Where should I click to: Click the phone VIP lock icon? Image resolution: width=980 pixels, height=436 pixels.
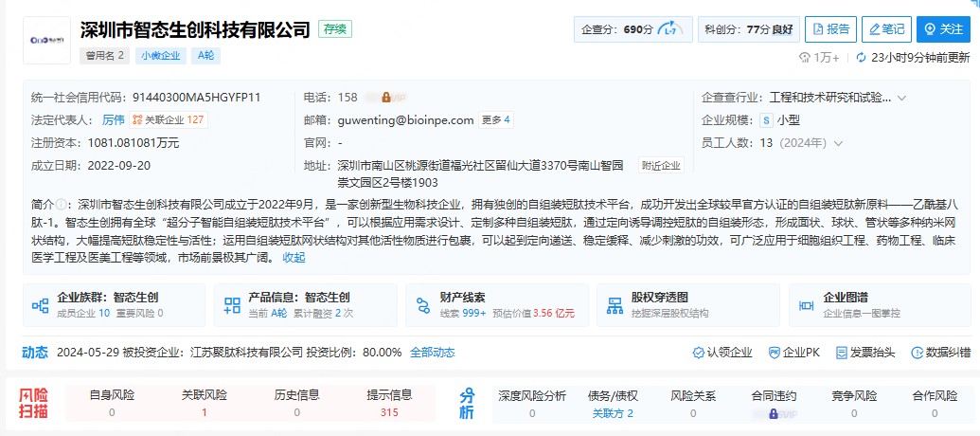tap(386, 97)
